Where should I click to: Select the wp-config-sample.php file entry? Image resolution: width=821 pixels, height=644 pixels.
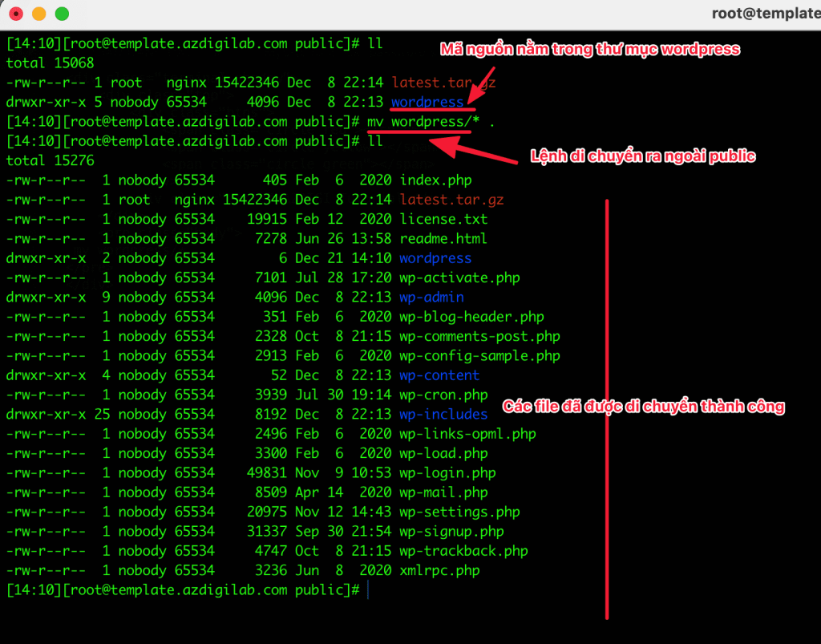point(479,355)
